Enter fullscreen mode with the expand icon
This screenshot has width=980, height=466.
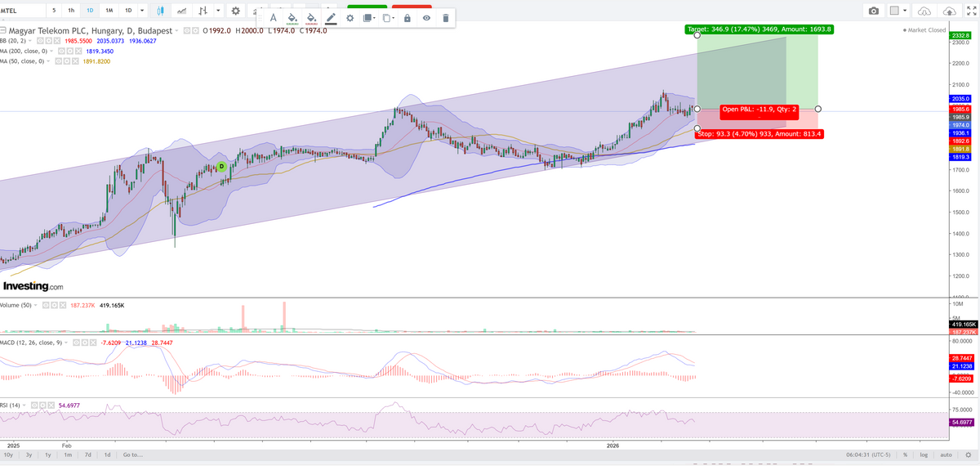tap(971, 11)
